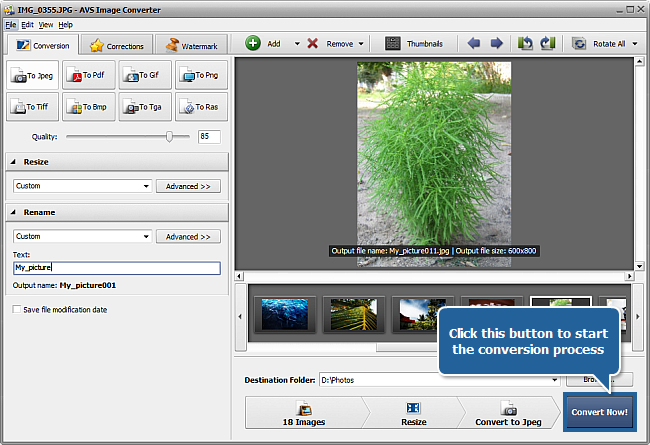Select the blue water thumbnail
Viewport: 650px width, 445px height.
pos(285,314)
